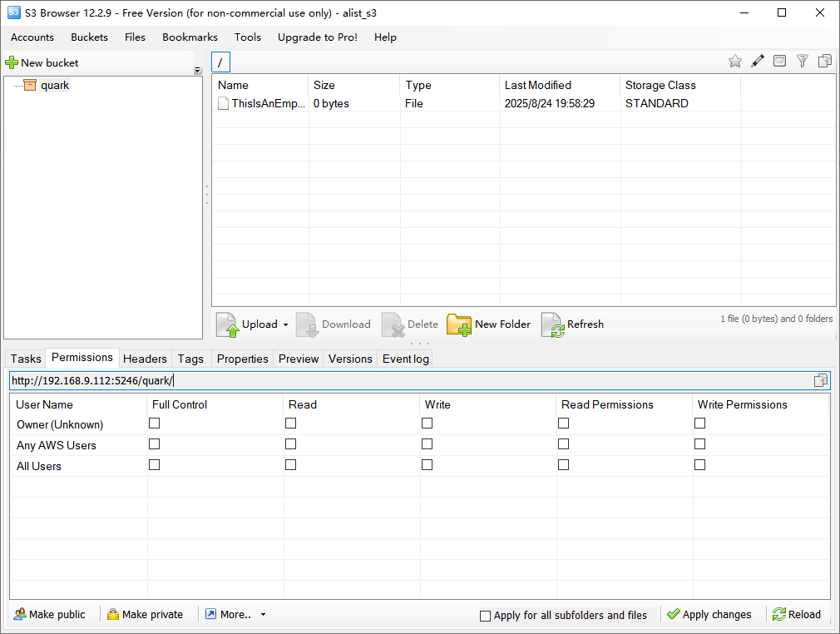This screenshot has width=840, height=634.
Task: Open the Upload dropdown arrow
Action: pyautogui.click(x=285, y=324)
